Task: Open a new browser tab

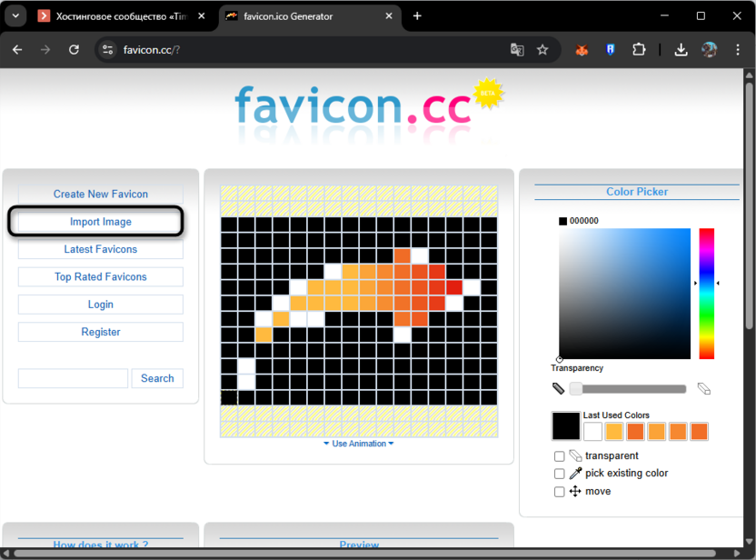Action: pyautogui.click(x=417, y=16)
